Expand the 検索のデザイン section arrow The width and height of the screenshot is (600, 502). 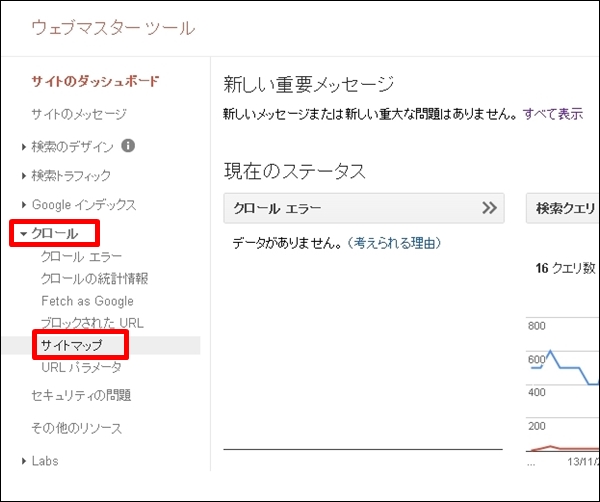click(24, 147)
